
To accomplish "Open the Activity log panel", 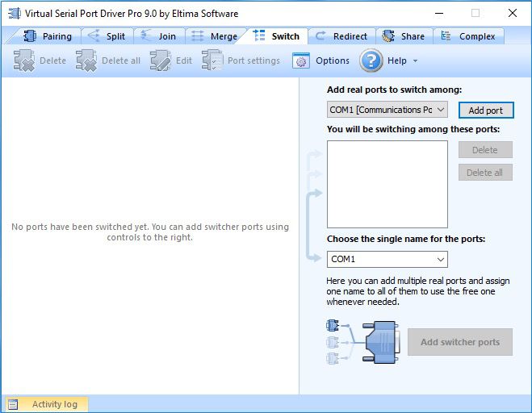I will click(46, 404).
